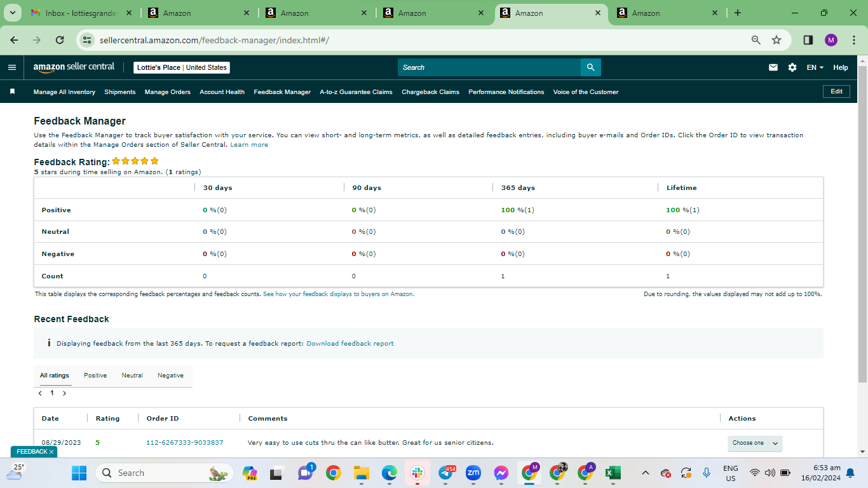
Task: Open Settings via the gear icon
Action: tap(792, 67)
